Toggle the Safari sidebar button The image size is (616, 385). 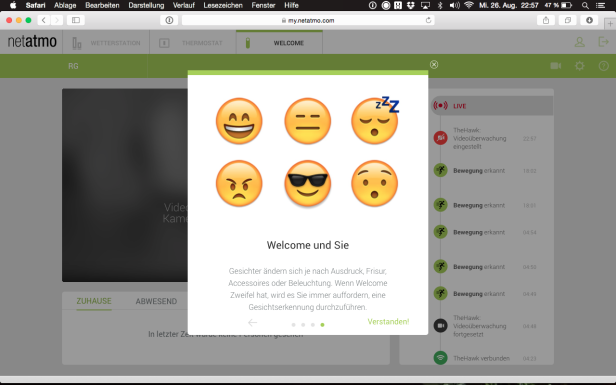(x=76, y=20)
